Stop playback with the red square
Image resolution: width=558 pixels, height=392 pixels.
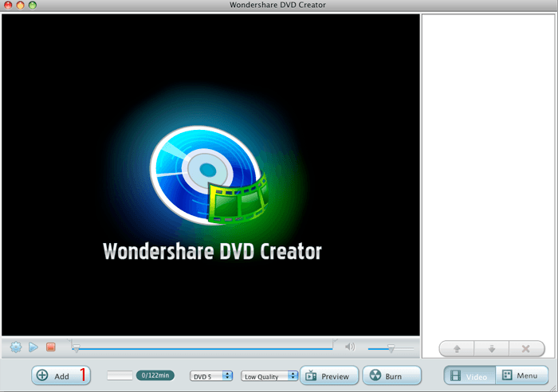tap(51, 347)
